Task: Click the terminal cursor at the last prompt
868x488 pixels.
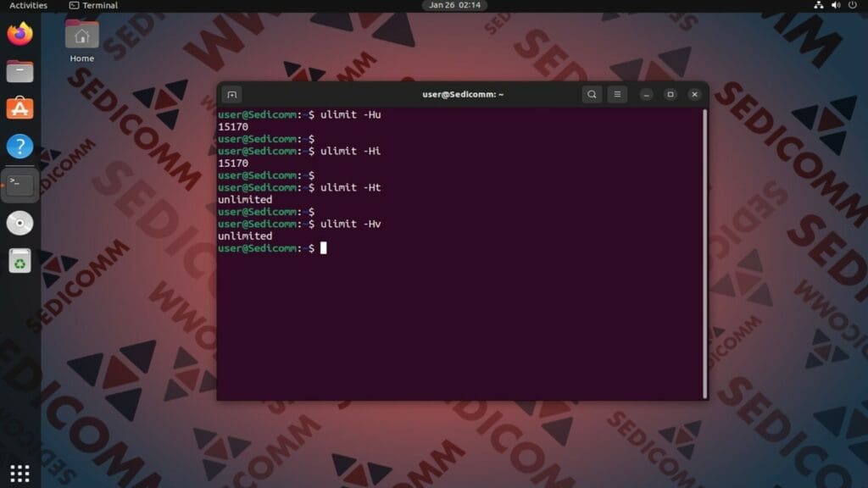Action: (323, 248)
